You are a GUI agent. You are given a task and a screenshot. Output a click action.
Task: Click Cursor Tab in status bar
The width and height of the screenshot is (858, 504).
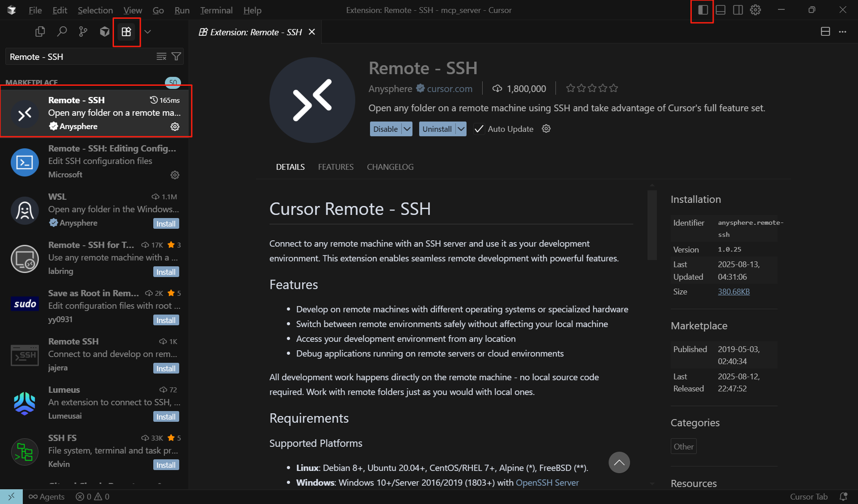pyautogui.click(x=808, y=496)
